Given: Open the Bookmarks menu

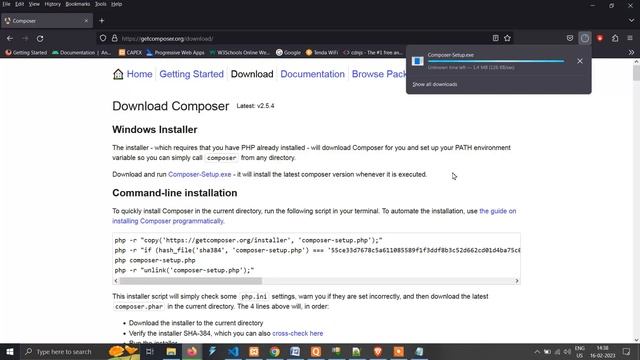Looking at the screenshot, I should click(x=78, y=4).
